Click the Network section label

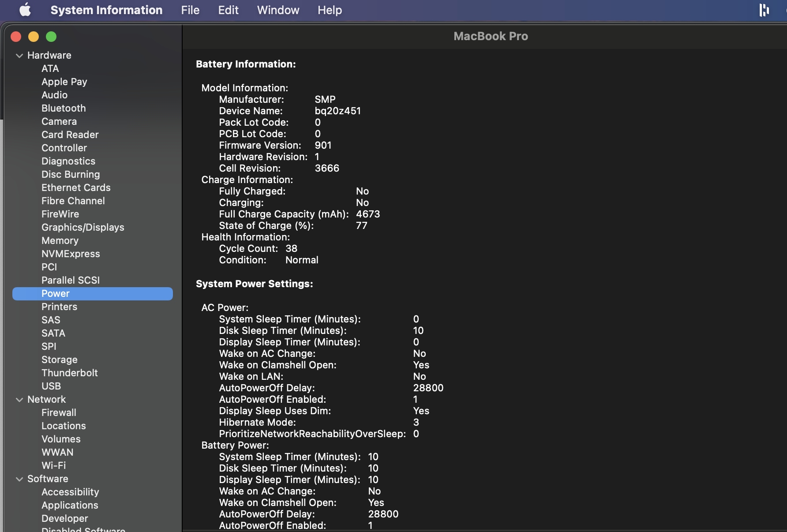(46, 399)
